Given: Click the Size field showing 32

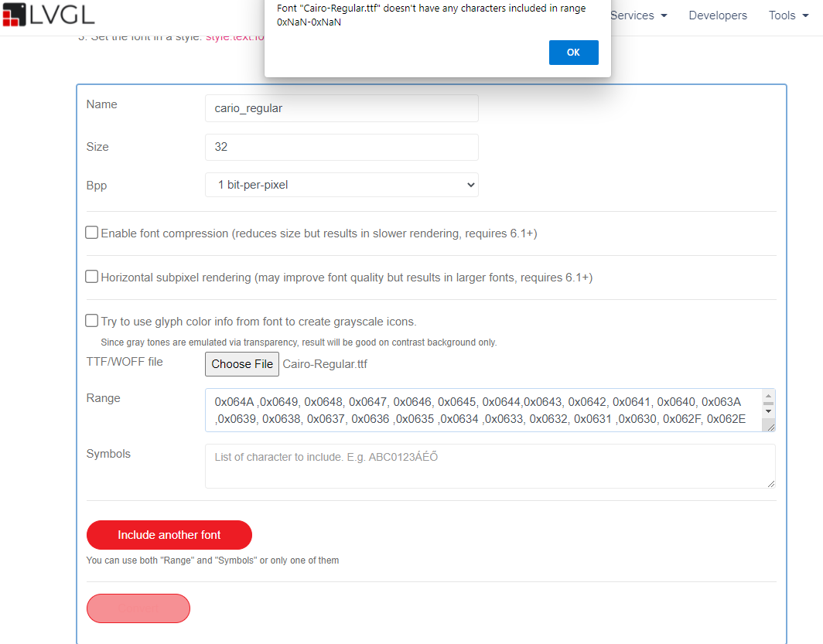Looking at the screenshot, I should (x=342, y=147).
